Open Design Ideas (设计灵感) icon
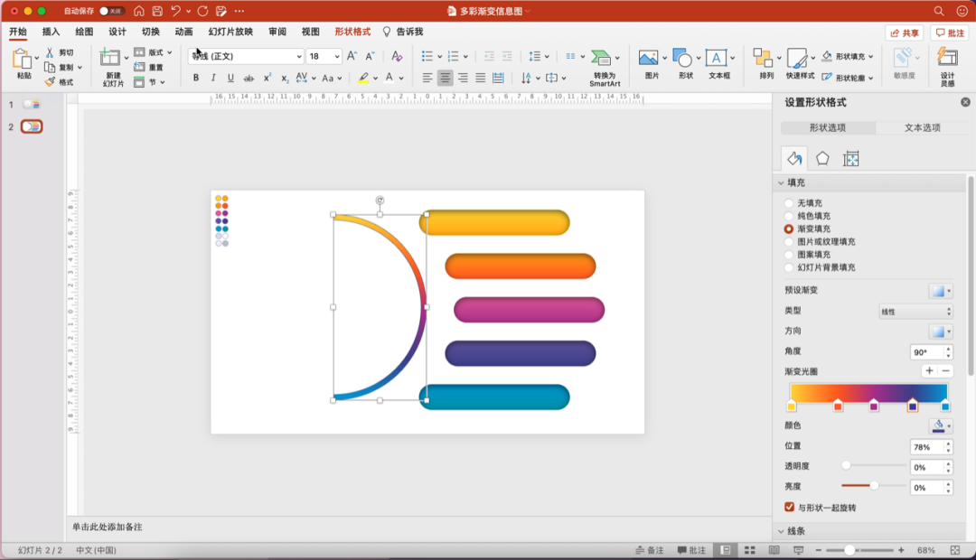Image resolution: width=976 pixels, height=560 pixels. (946, 60)
